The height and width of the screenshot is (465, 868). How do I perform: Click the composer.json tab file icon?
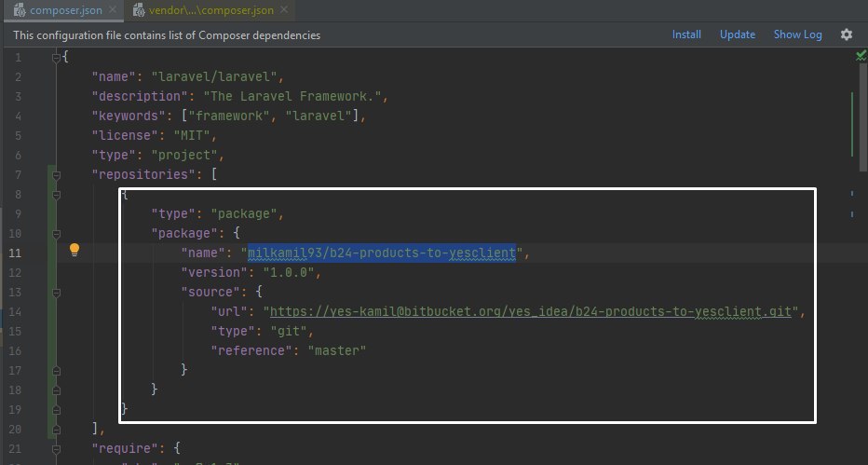[20, 10]
